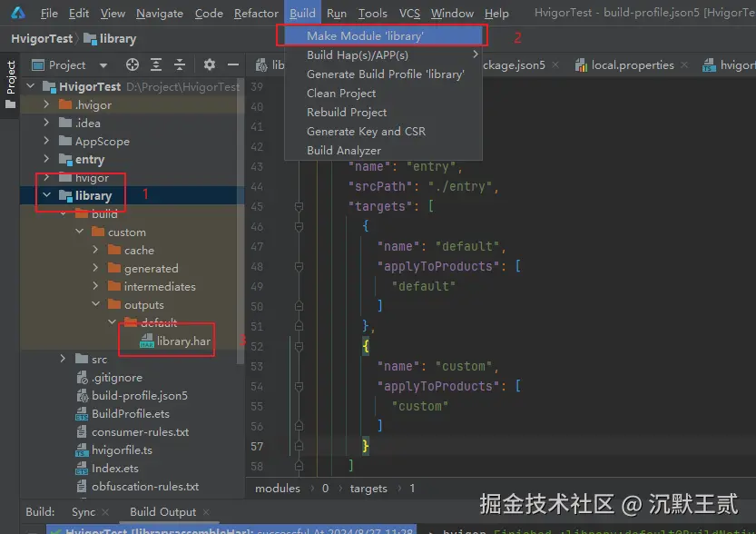Select library.har file in tree

175,341
